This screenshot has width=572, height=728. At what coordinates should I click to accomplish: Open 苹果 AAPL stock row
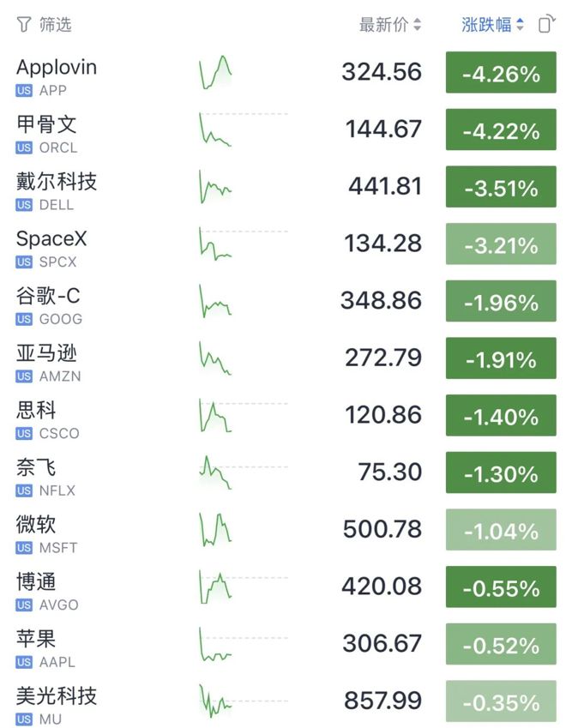(x=286, y=645)
